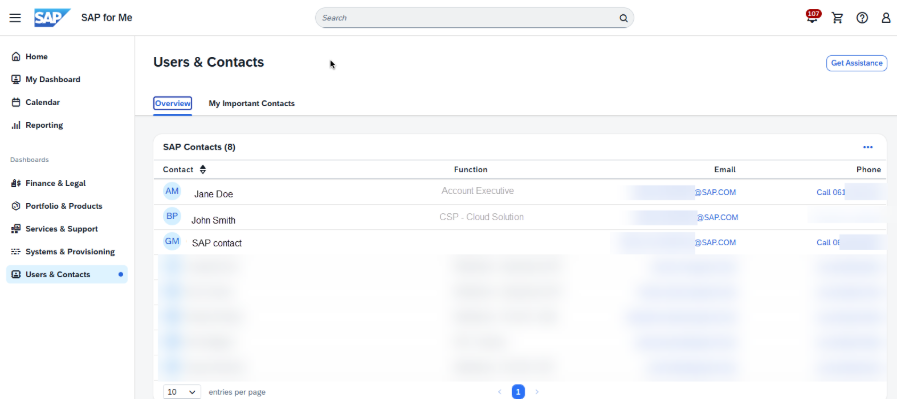This screenshot has height=399, width=897.
Task: Click the Phone column header
Action: coord(868,169)
